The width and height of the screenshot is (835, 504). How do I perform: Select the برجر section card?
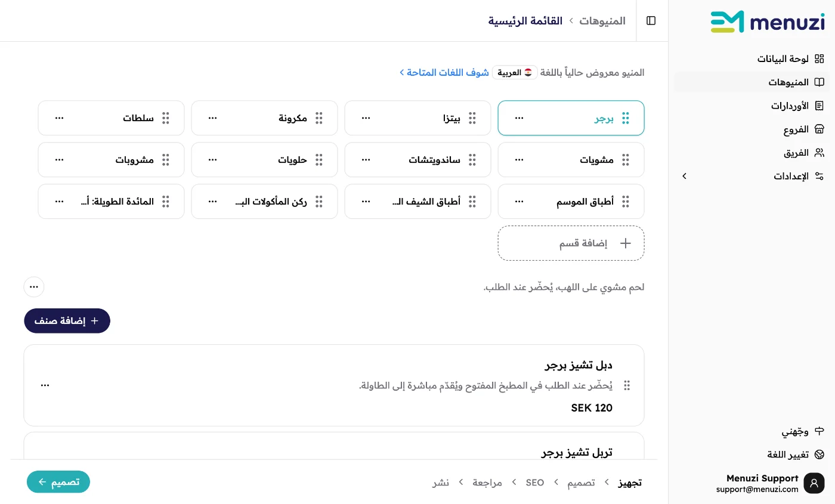(571, 118)
